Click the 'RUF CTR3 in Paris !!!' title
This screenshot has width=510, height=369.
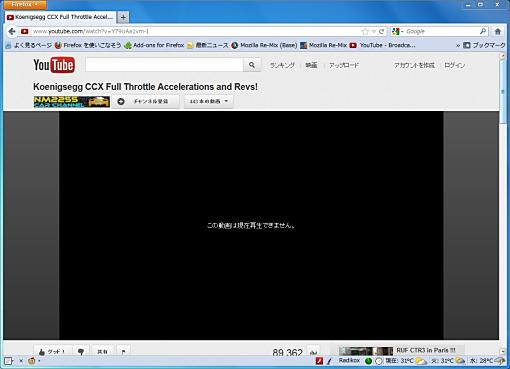[425, 350]
